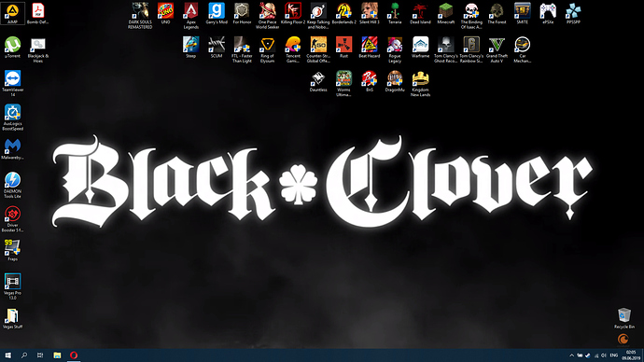Open Keep Talking and Nobody Explodes
This screenshot has width=644, height=362.
(x=318, y=16)
